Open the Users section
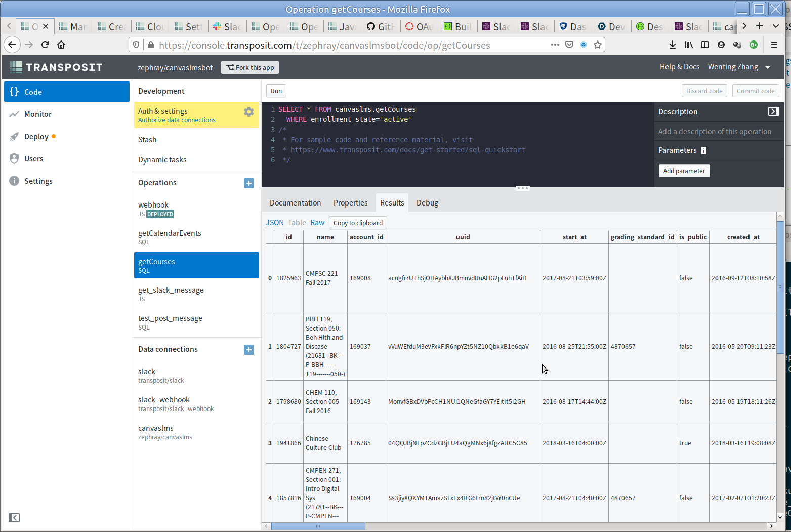 (67, 159)
